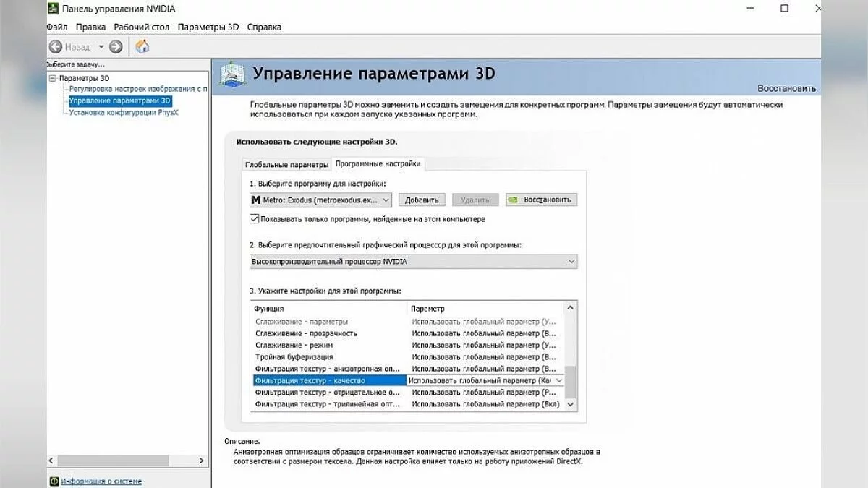Select Регулировка настроек изображения tree item
The width and height of the screenshot is (868, 488).
(137, 89)
